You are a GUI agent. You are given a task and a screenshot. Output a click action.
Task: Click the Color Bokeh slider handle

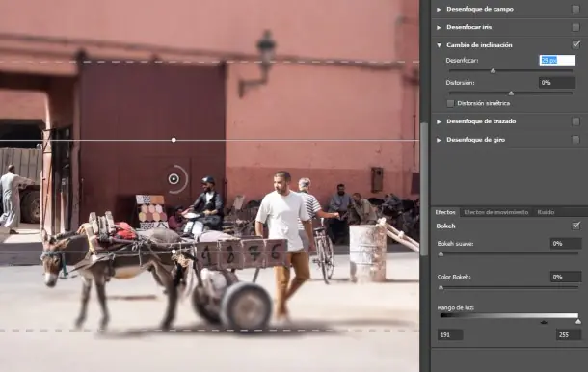[441, 287]
